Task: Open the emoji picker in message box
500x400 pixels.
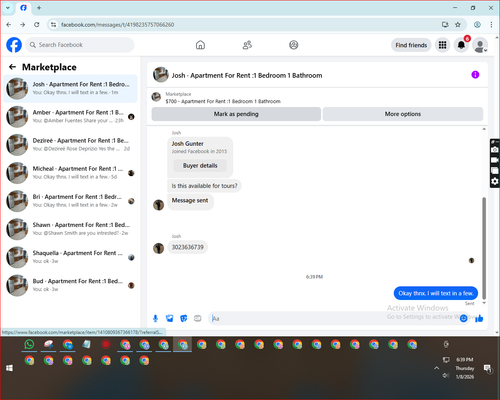Action: (463, 318)
